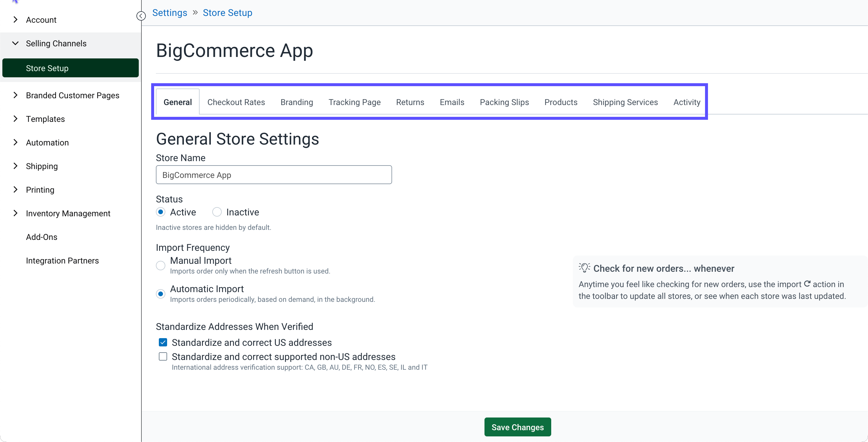
Task: Expand the Account section chevron
Action: pos(15,19)
